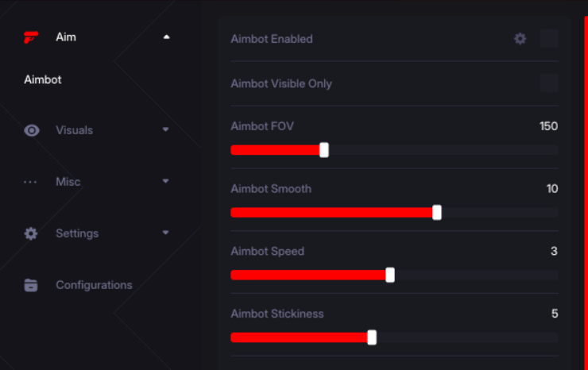The image size is (588, 370).
Task: Click the Settings gear icon in sidebar
Action: point(31,233)
